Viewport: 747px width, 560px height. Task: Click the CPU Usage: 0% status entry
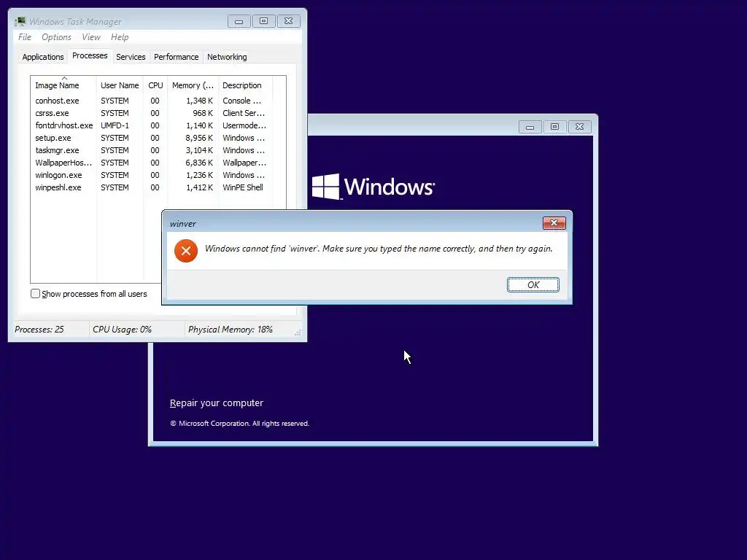pos(122,330)
